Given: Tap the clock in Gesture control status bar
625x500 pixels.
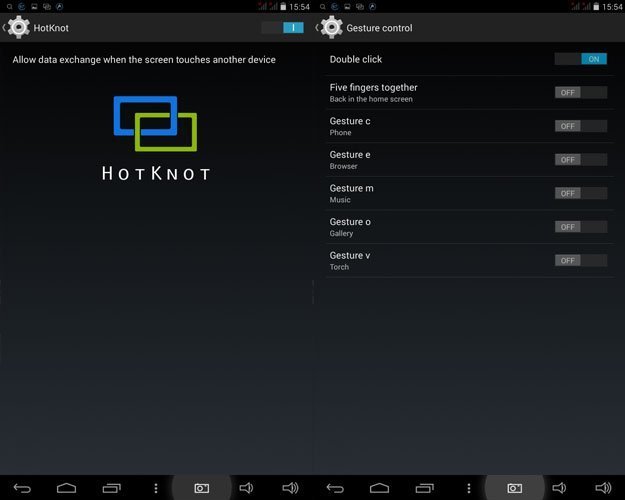Looking at the screenshot, I should point(612,7).
